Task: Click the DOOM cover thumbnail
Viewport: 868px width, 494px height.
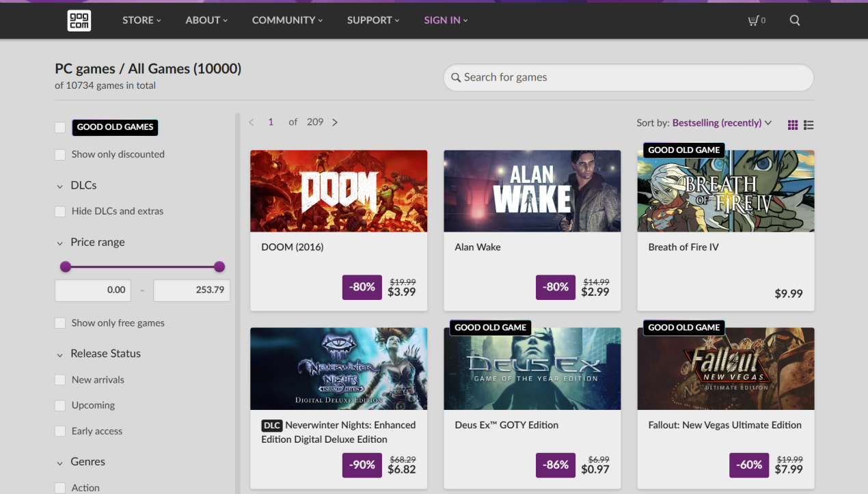Action: pyautogui.click(x=339, y=191)
